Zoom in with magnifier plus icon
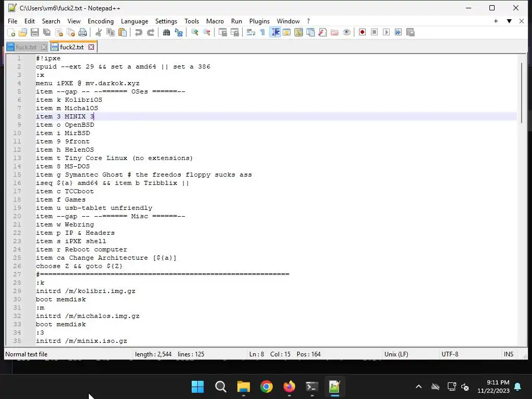532x399 pixels. pos(195,32)
